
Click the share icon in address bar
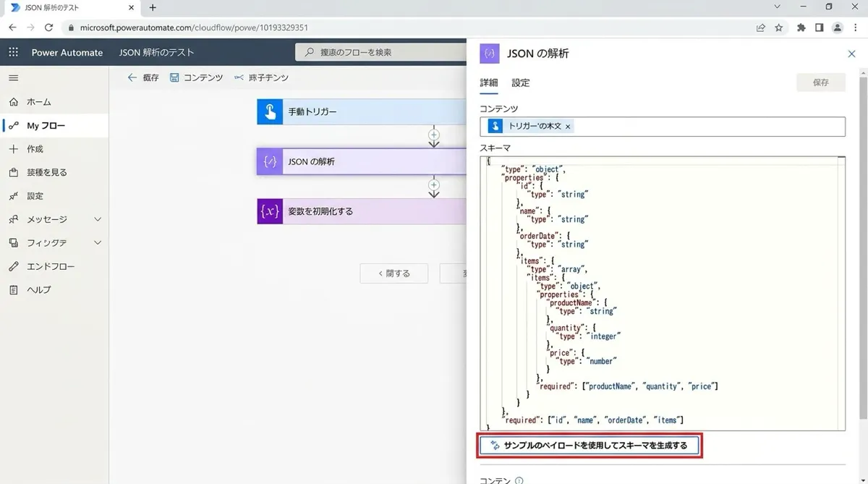[760, 27]
